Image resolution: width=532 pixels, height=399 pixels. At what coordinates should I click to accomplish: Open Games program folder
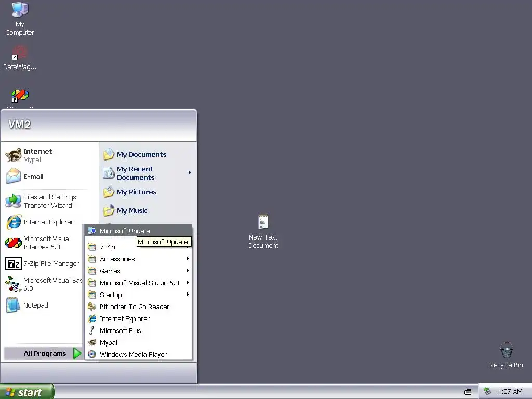pos(138,271)
